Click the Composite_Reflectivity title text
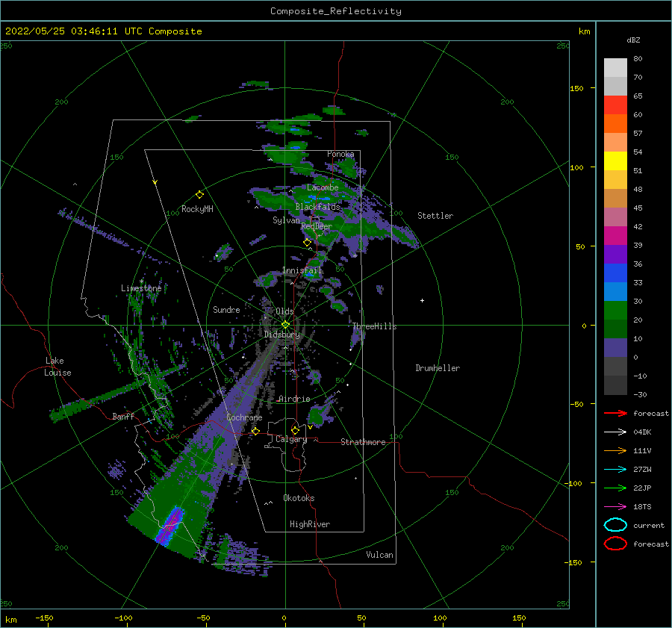The height and width of the screenshot is (628, 672). coord(335,11)
